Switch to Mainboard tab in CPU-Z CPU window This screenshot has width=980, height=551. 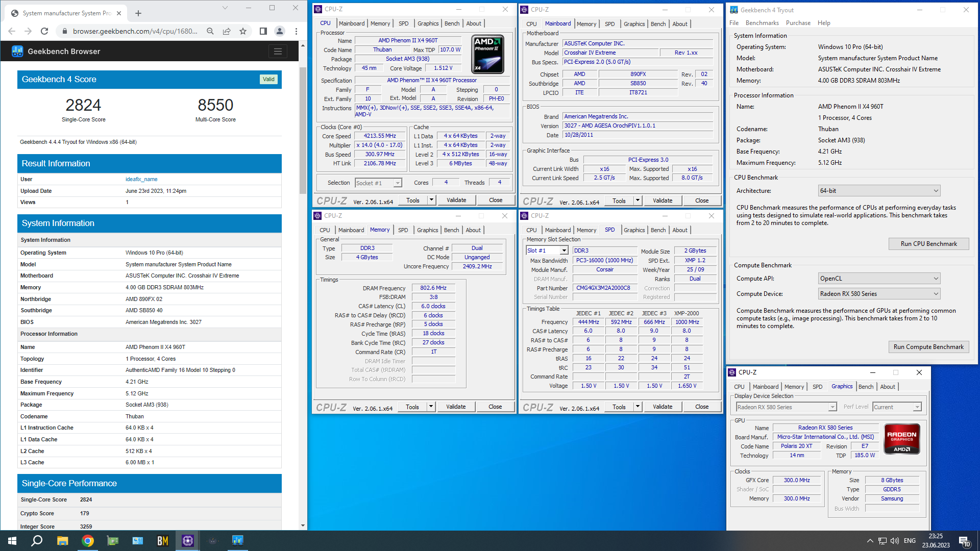[352, 23]
